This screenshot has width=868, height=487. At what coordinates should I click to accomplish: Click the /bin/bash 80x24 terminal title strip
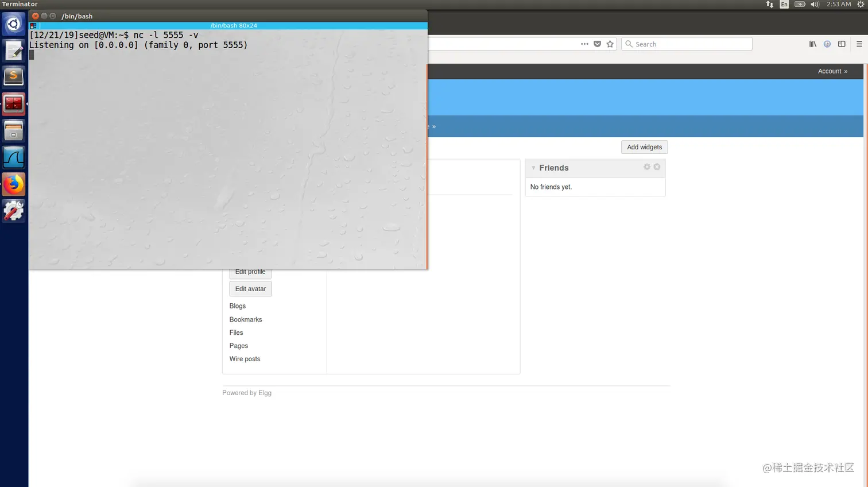(234, 26)
